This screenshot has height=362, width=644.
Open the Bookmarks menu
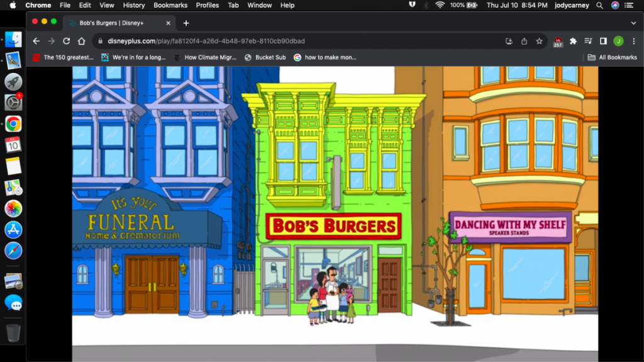pyautogui.click(x=170, y=5)
